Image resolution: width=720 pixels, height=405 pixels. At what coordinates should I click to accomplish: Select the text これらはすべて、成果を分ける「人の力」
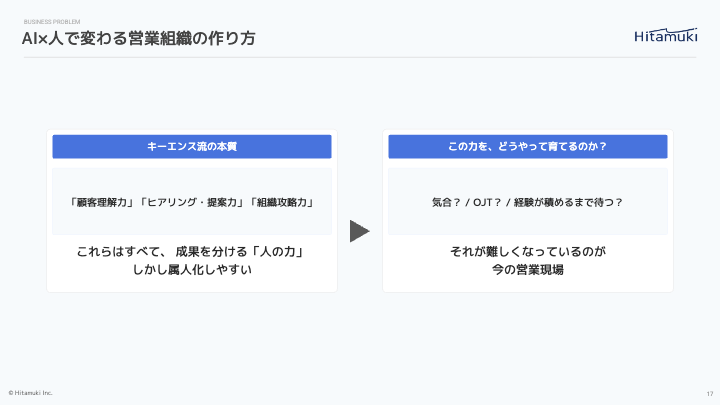coord(191,251)
